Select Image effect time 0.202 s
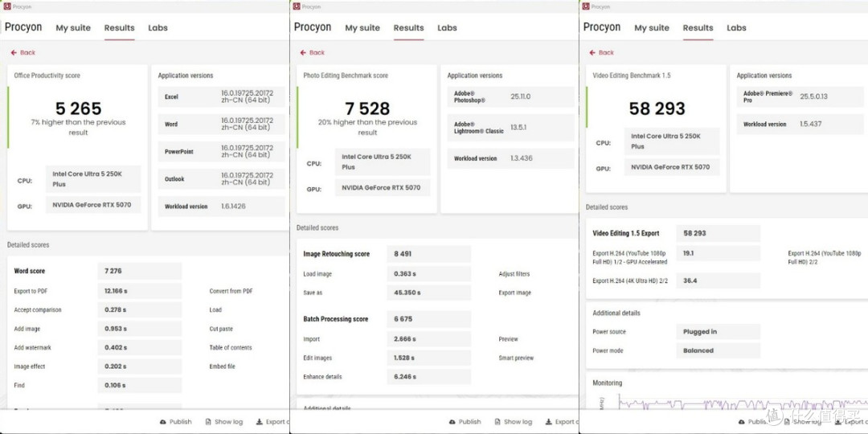 tap(140, 366)
